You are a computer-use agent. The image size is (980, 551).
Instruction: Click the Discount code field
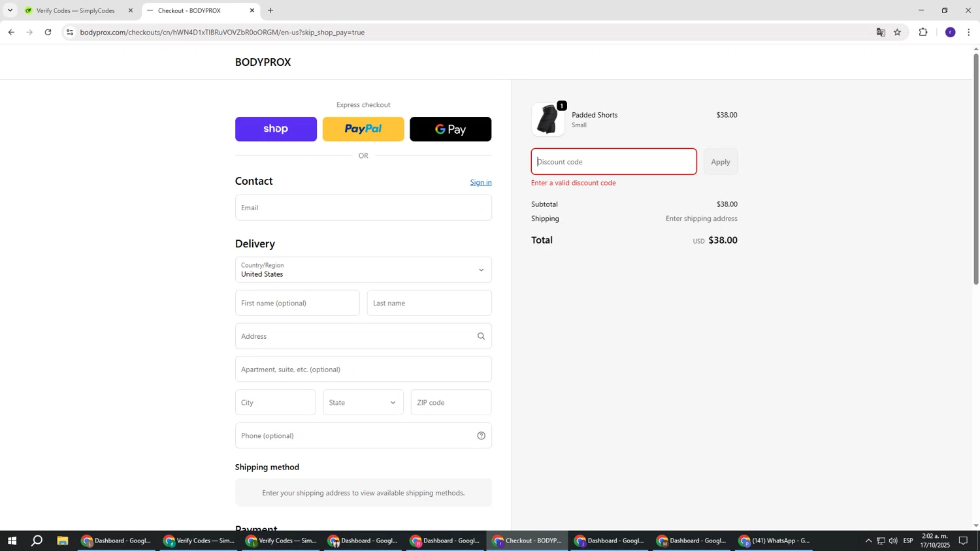pos(614,162)
